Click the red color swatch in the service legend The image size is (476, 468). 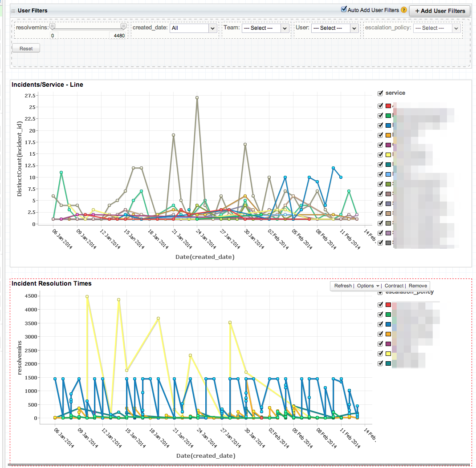coord(388,106)
